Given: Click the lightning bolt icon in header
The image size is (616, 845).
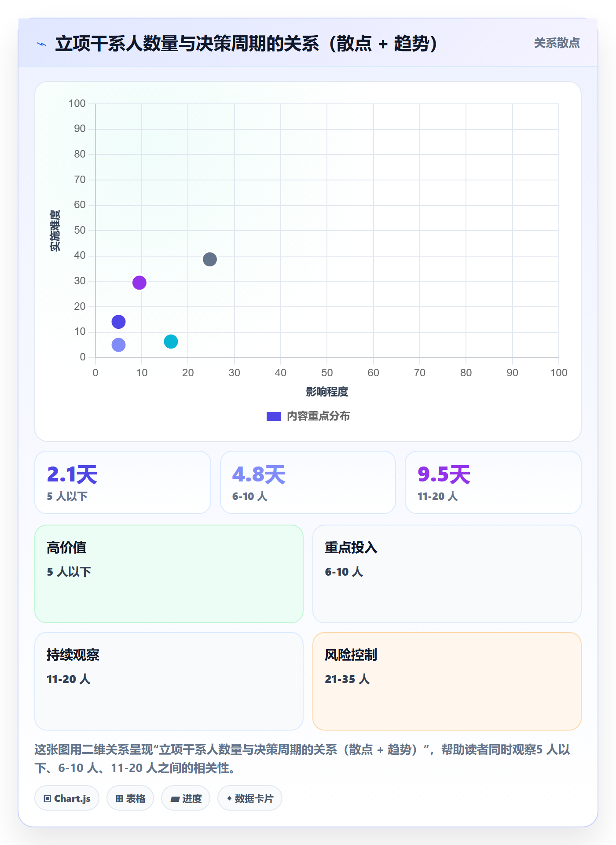Looking at the screenshot, I should [42, 44].
